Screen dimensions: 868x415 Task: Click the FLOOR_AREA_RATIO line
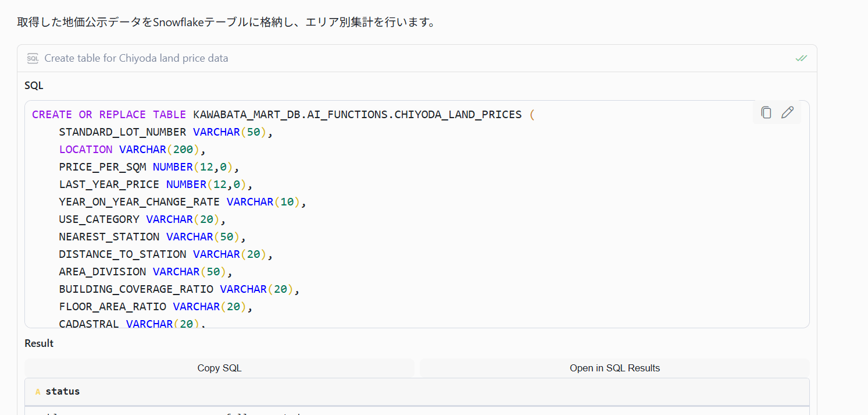click(x=156, y=307)
